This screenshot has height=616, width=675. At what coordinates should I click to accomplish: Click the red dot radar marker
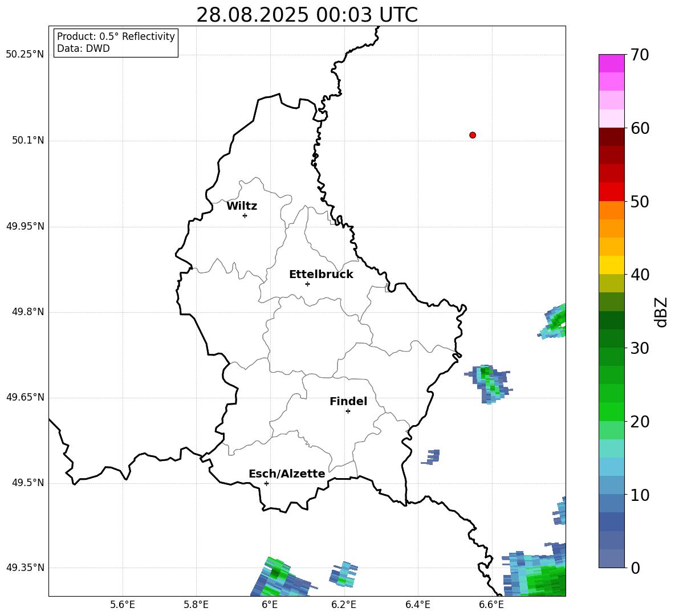click(473, 135)
